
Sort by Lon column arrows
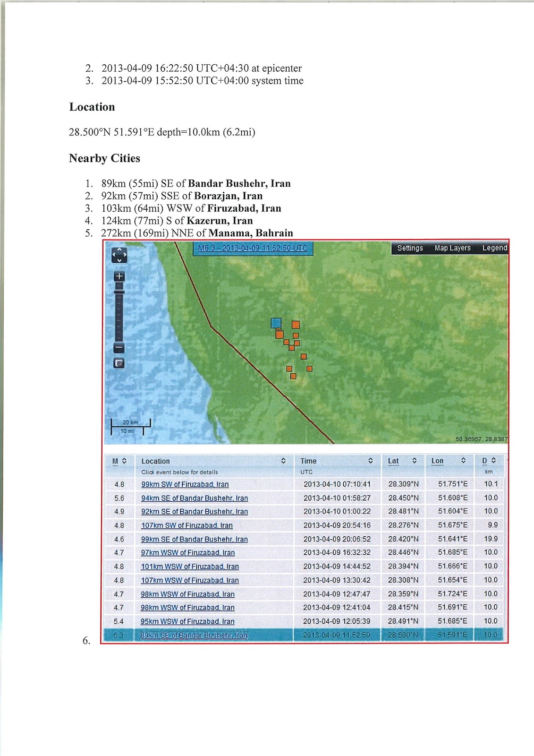[463, 461]
